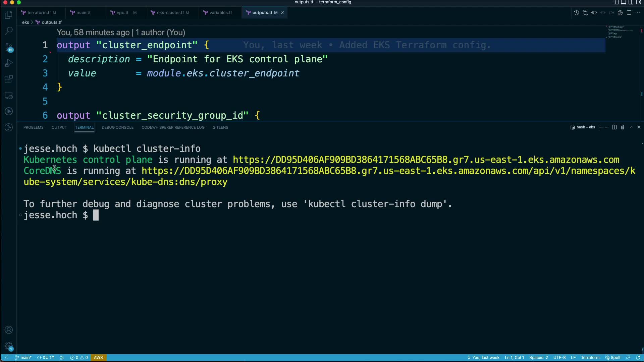Open the Search view in activity bar

coord(9,31)
